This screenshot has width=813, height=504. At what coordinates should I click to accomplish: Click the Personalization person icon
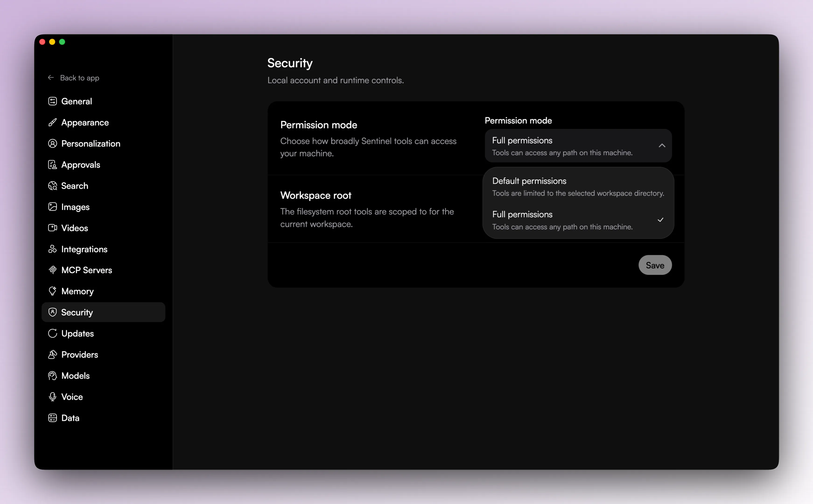coord(53,143)
